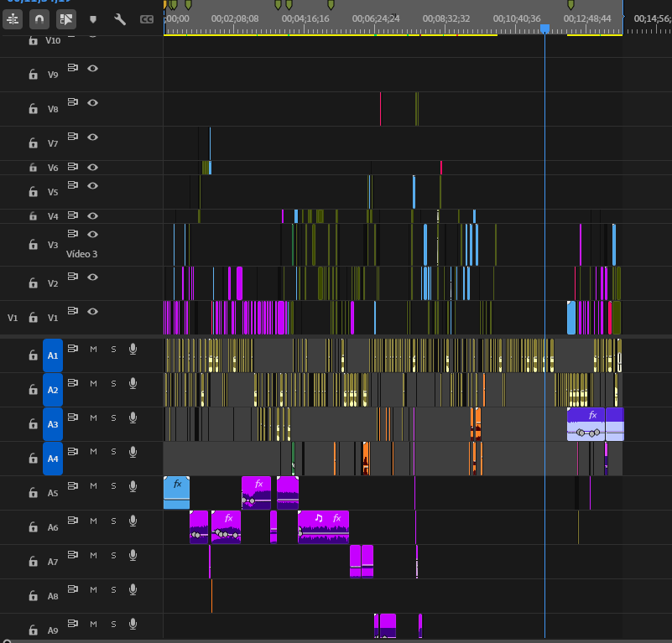Toggle A1 track targeting button
The height and width of the screenshot is (643, 672).
(53, 355)
